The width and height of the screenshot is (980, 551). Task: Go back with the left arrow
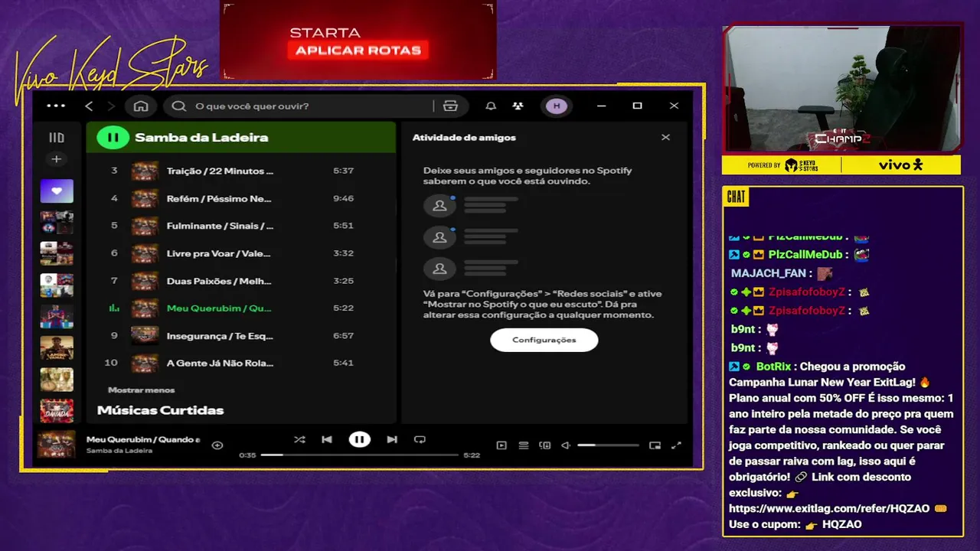[x=89, y=106]
